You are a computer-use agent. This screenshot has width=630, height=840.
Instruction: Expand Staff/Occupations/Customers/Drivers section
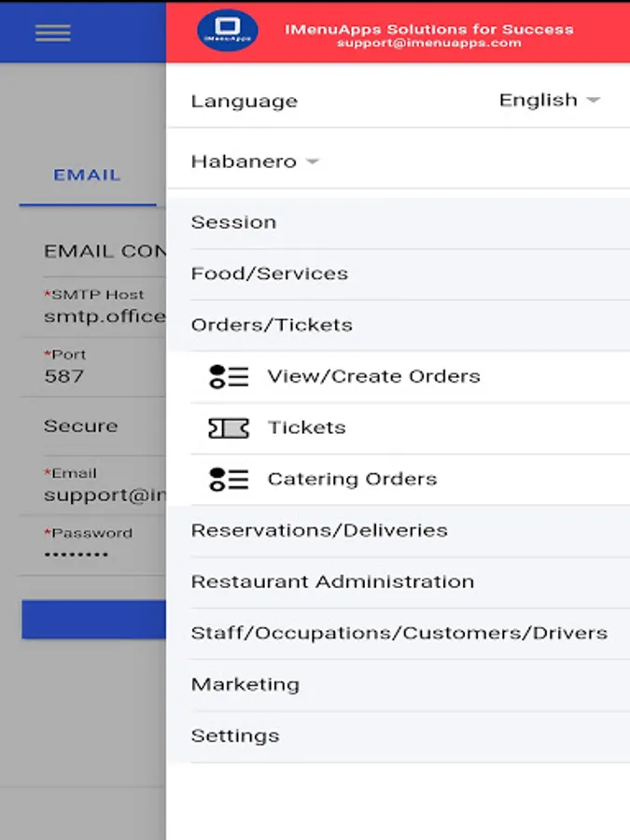[398, 633]
